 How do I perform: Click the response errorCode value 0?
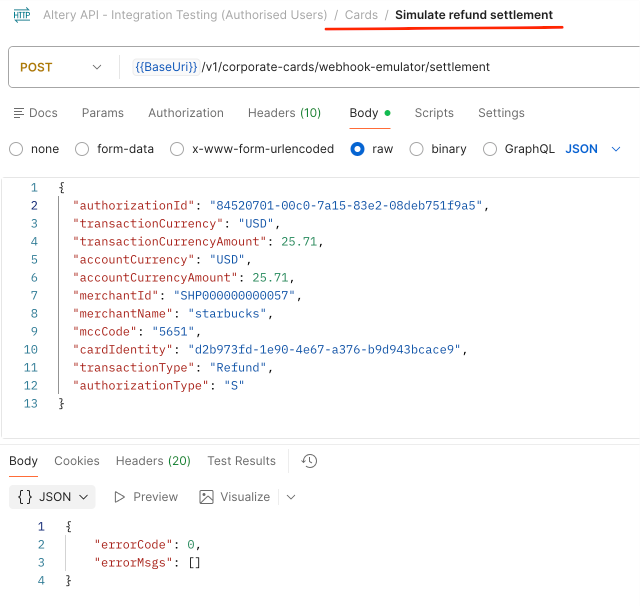coord(191,545)
